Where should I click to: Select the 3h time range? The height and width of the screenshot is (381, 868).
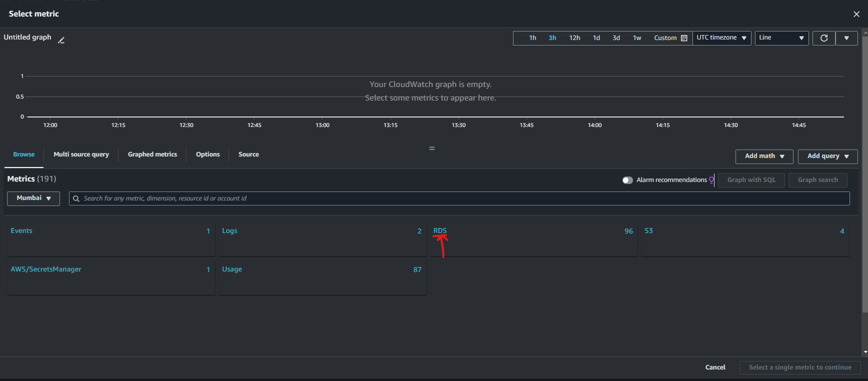[552, 38]
